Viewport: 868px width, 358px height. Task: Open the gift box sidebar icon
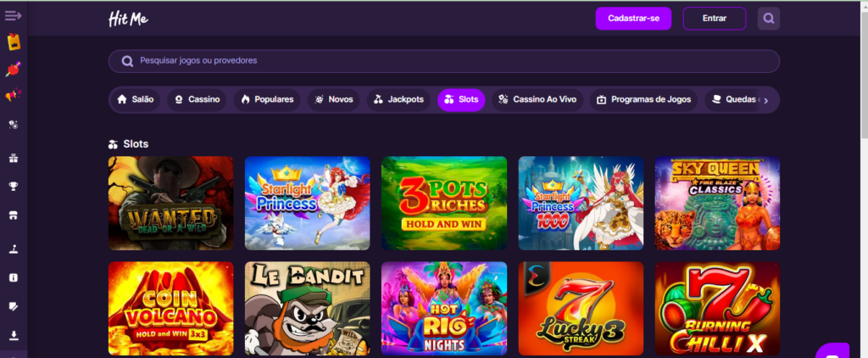14,159
